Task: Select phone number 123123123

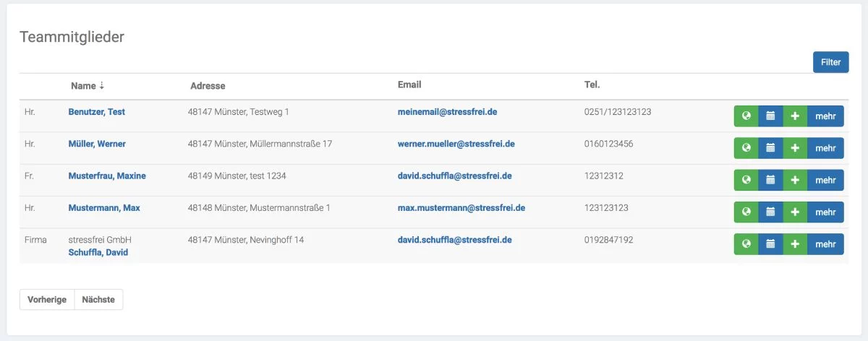Action: point(606,207)
